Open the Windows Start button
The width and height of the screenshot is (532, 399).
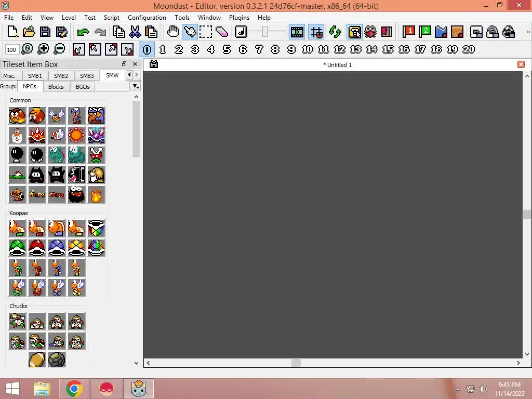point(12,389)
